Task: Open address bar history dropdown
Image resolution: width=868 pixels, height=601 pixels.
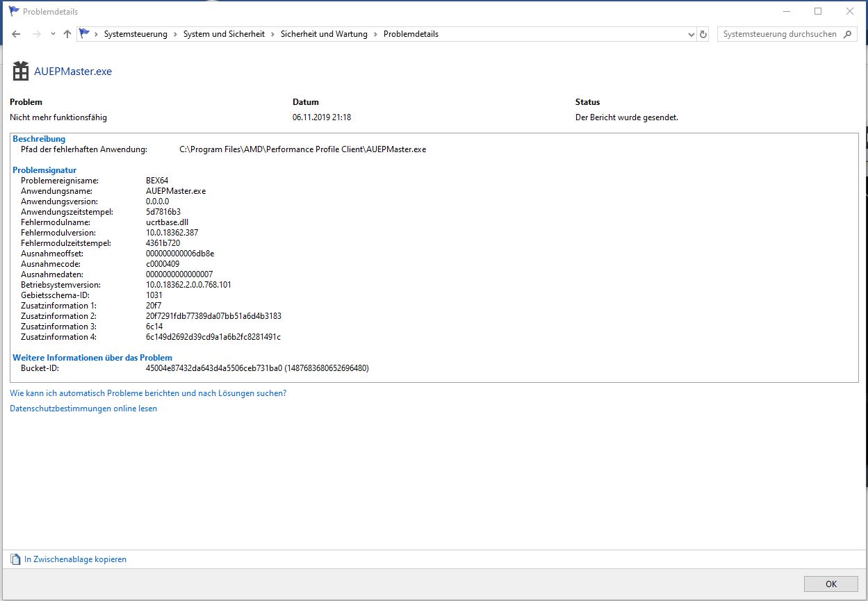Action: pyautogui.click(x=691, y=34)
